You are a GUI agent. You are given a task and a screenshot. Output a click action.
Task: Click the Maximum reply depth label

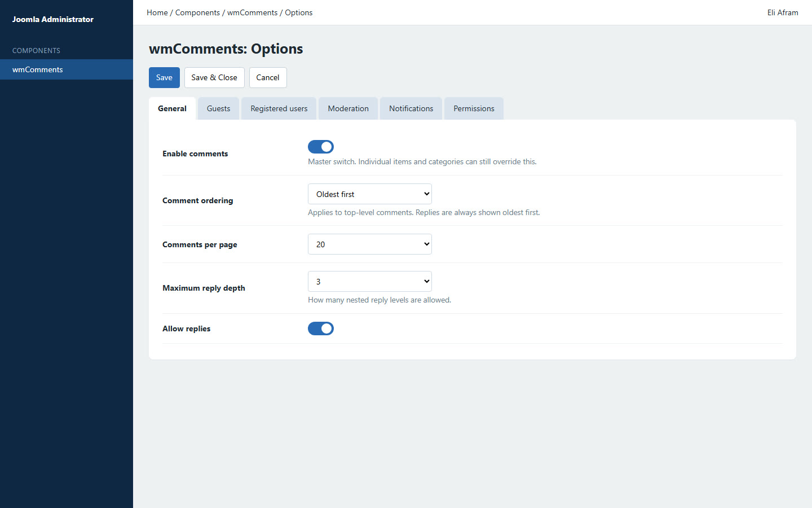[204, 288]
